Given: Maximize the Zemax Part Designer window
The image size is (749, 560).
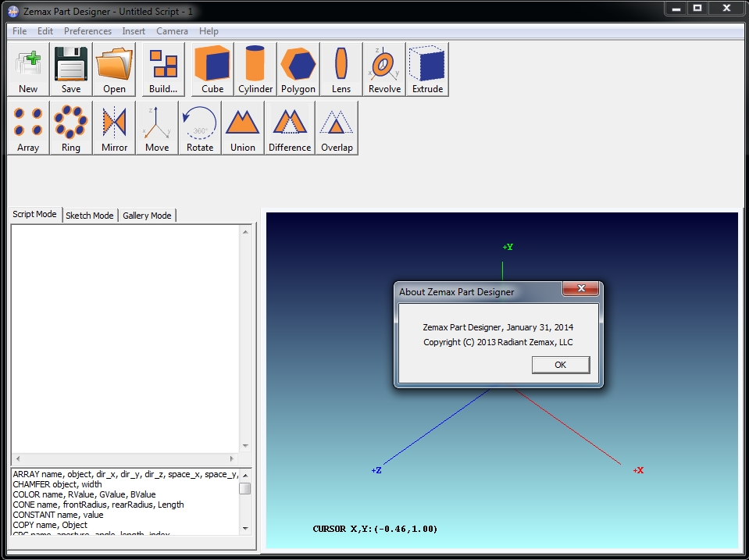Looking at the screenshot, I should (x=697, y=8).
